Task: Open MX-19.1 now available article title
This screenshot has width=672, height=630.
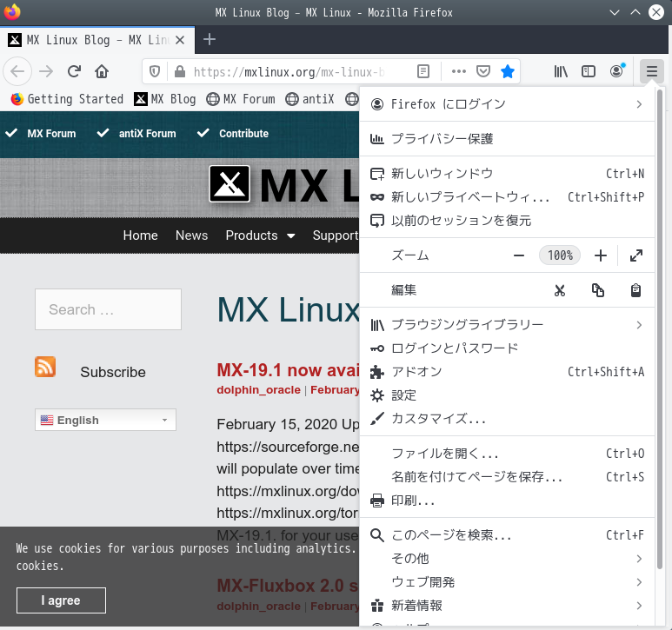Action: (x=288, y=370)
